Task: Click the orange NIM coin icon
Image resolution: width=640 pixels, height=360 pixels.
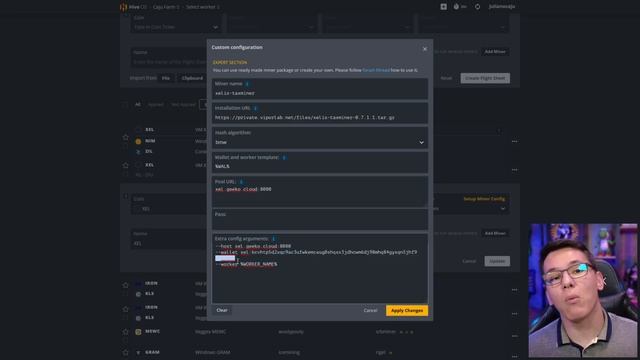Action: 138,141
